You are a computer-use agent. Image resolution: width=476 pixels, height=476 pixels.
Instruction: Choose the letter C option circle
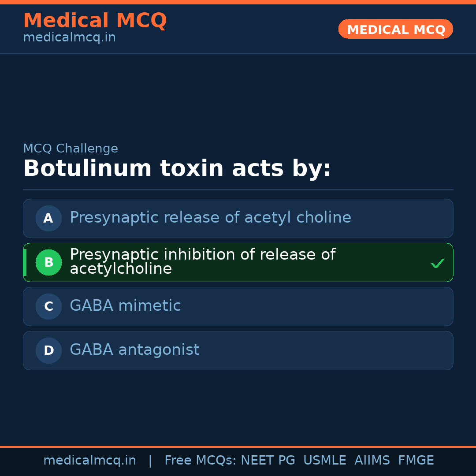click(x=48, y=306)
